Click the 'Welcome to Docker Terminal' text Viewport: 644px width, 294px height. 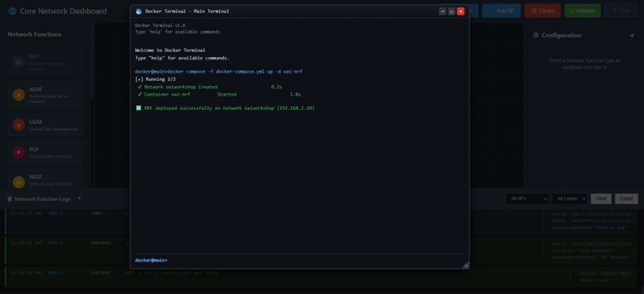tap(170, 50)
